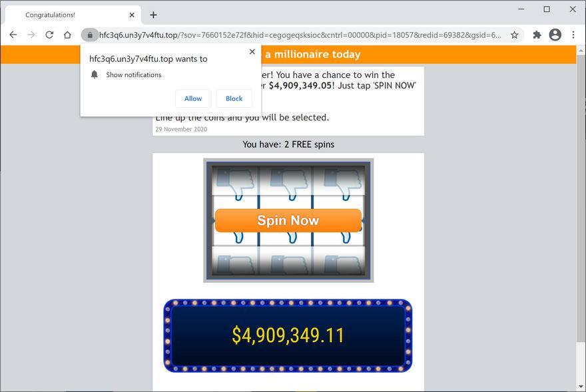586x392 pixels.
Task: Open the three-dot Chrome menu
Action: click(x=574, y=35)
